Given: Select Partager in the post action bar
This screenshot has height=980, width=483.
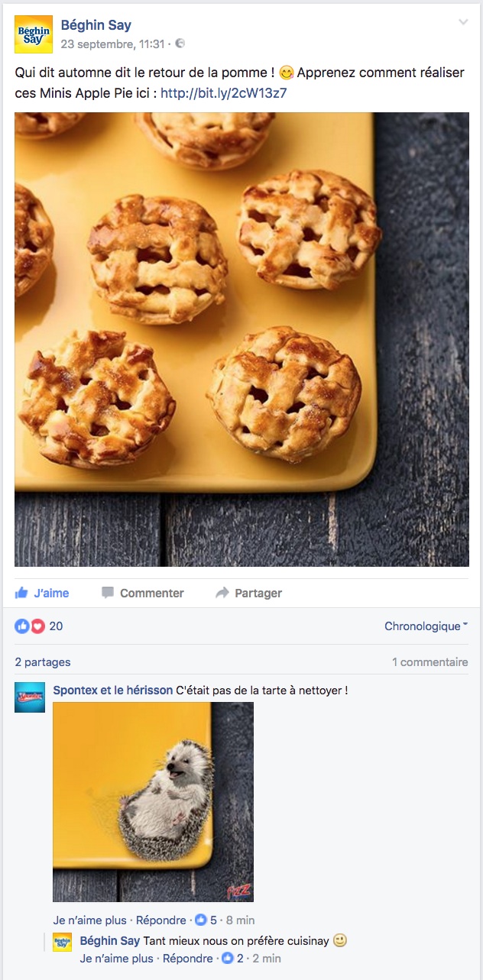Looking at the screenshot, I should 249,593.
